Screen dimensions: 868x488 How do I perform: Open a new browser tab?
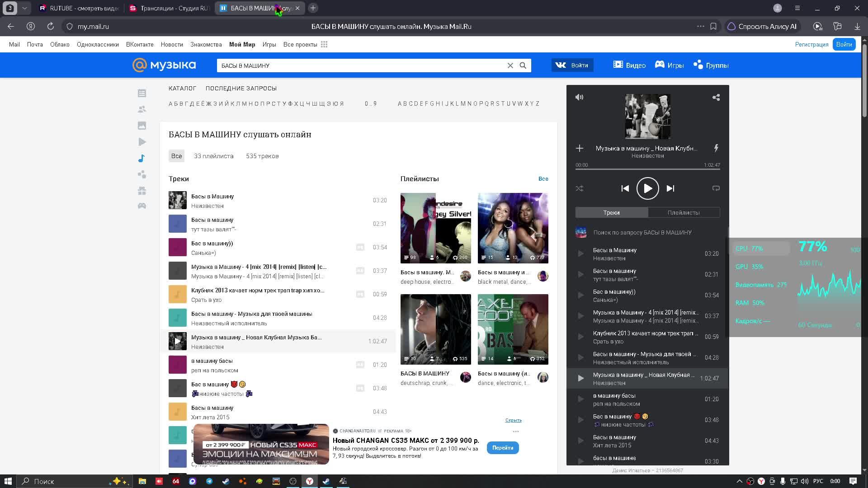313,8
